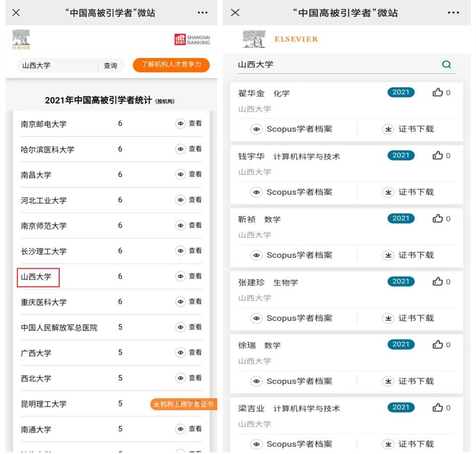This screenshot has width=476, height=454.
Task: Open the more options dots in the left panel
Action: tap(203, 13)
